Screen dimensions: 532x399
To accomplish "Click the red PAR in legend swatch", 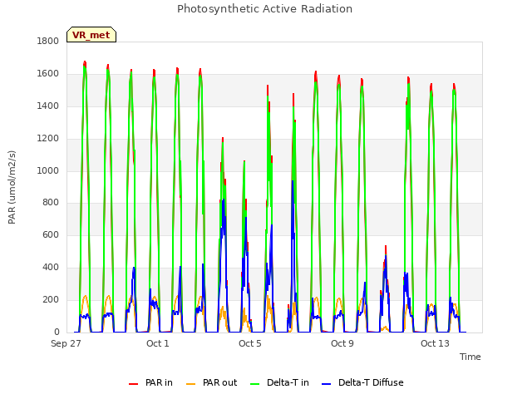I will click(x=133, y=384).
